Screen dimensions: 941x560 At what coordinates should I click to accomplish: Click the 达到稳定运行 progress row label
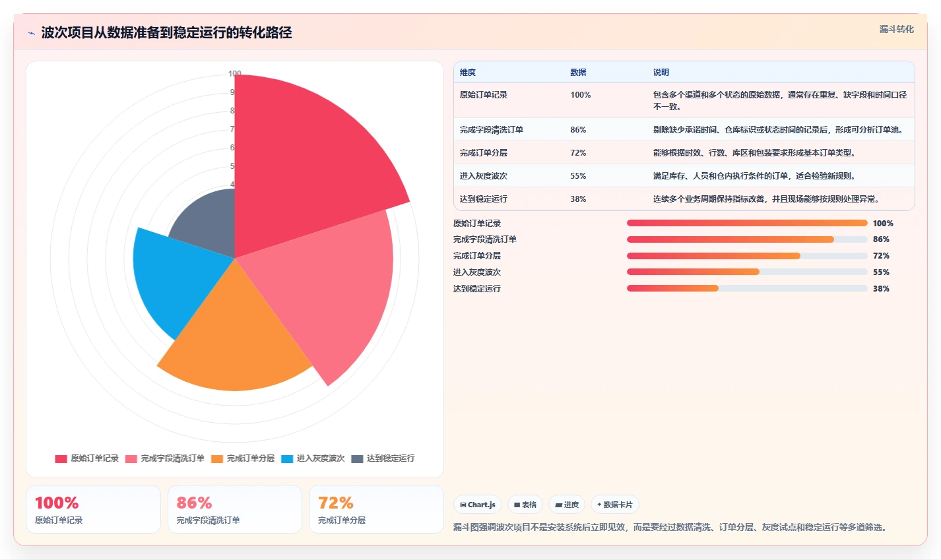(x=477, y=289)
